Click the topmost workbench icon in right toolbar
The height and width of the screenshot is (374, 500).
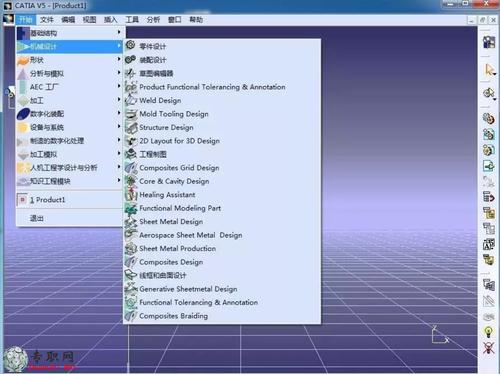click(x=489, y=42)
